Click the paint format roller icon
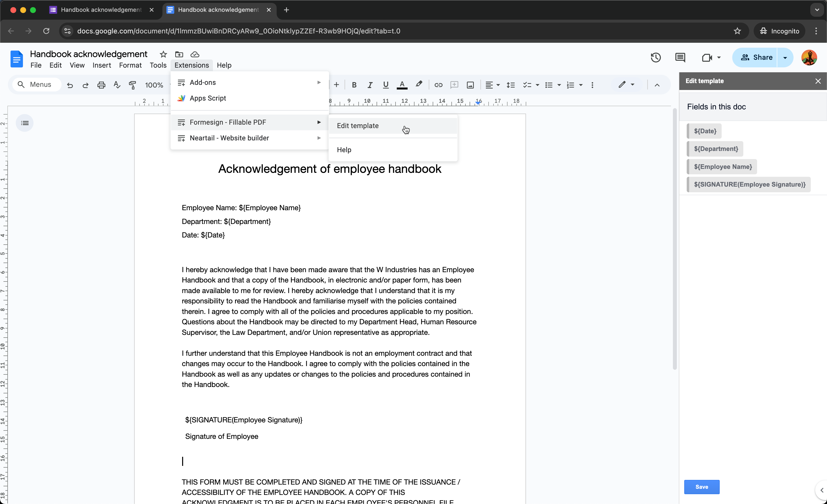 tap(132, 85)
